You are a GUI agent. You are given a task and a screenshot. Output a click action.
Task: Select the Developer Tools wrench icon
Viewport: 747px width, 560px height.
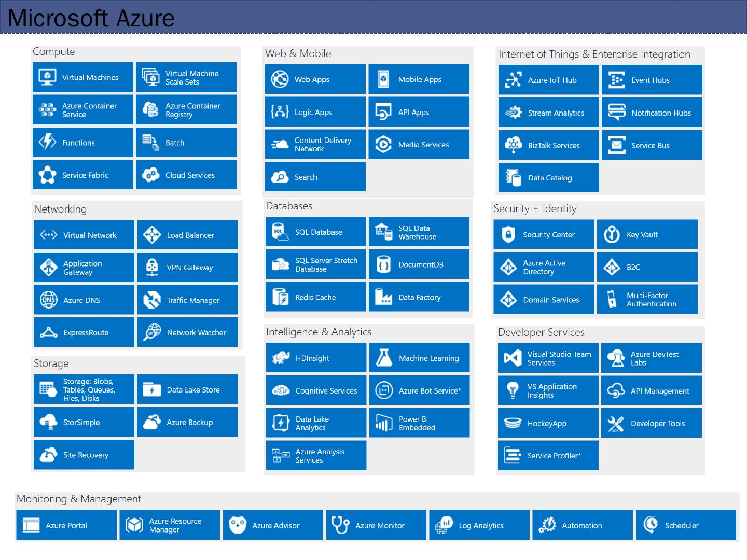pos(616,423)
